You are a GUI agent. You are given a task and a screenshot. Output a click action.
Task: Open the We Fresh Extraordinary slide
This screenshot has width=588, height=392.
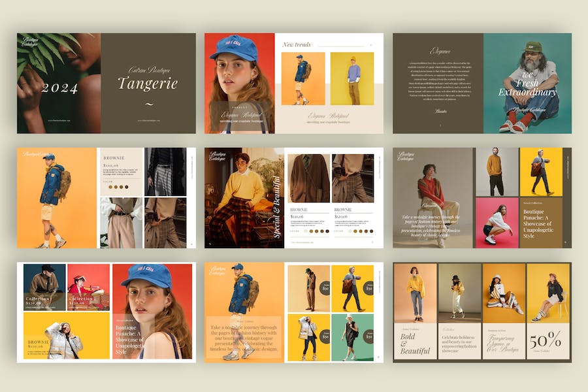coord(482,83)
